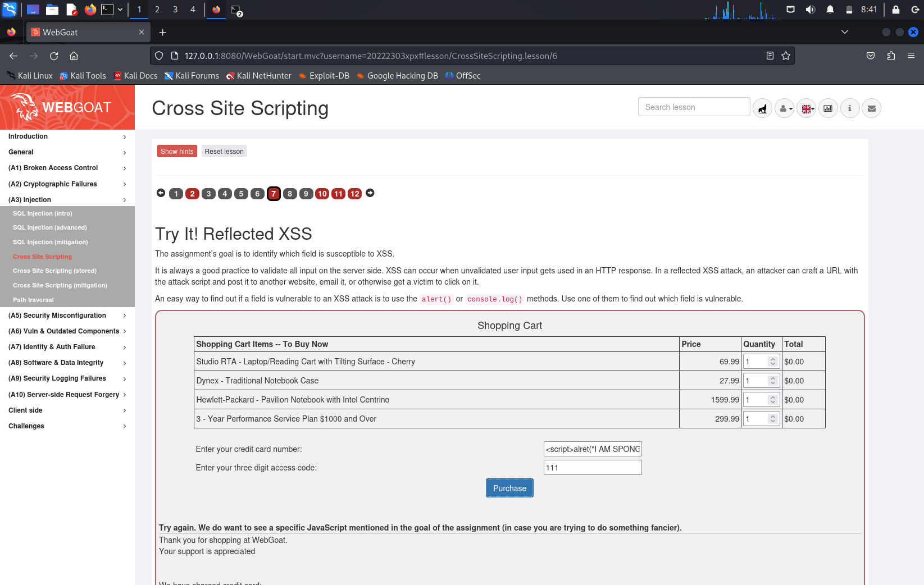This screenshot has height=585, width=924.
Task: Click the Search lesson field
Action: click(x=694, y=107)
